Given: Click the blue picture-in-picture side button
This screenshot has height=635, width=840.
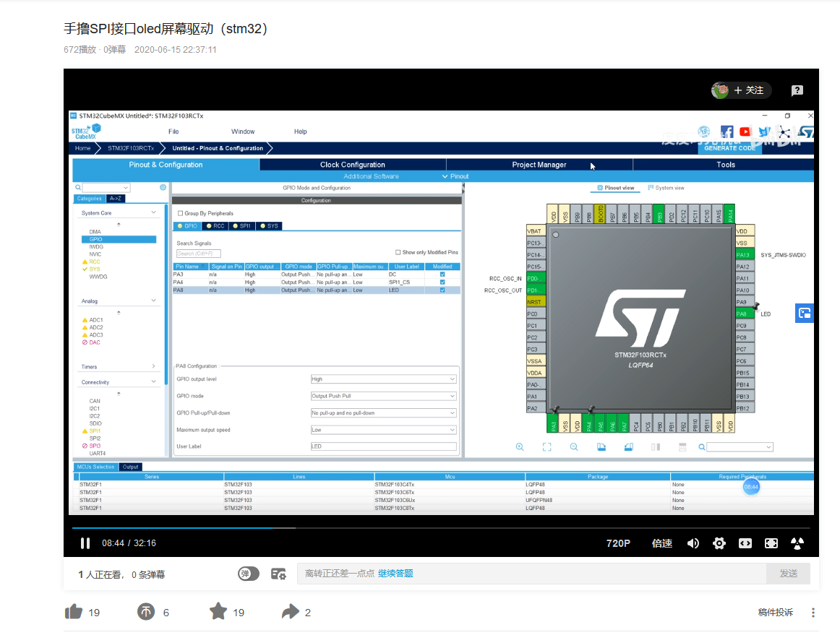Looking at the screenshot, I should (x=804, y=313).
